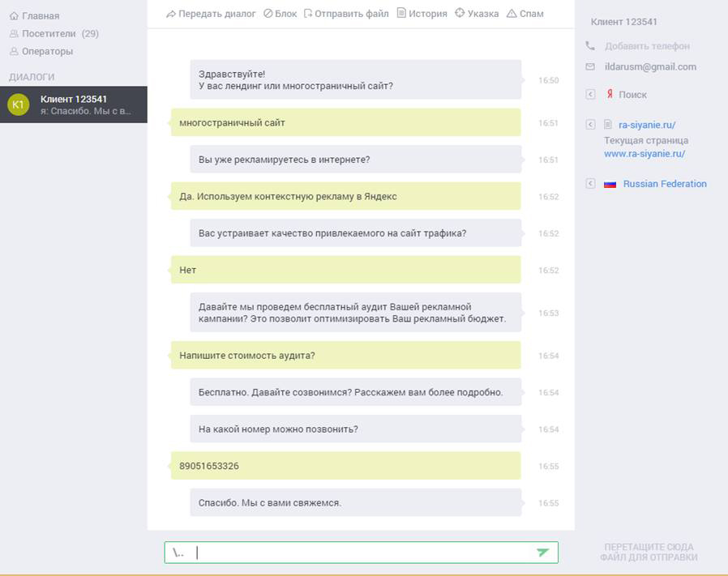
Task: Click the phone handset icon
Action: 590,45
